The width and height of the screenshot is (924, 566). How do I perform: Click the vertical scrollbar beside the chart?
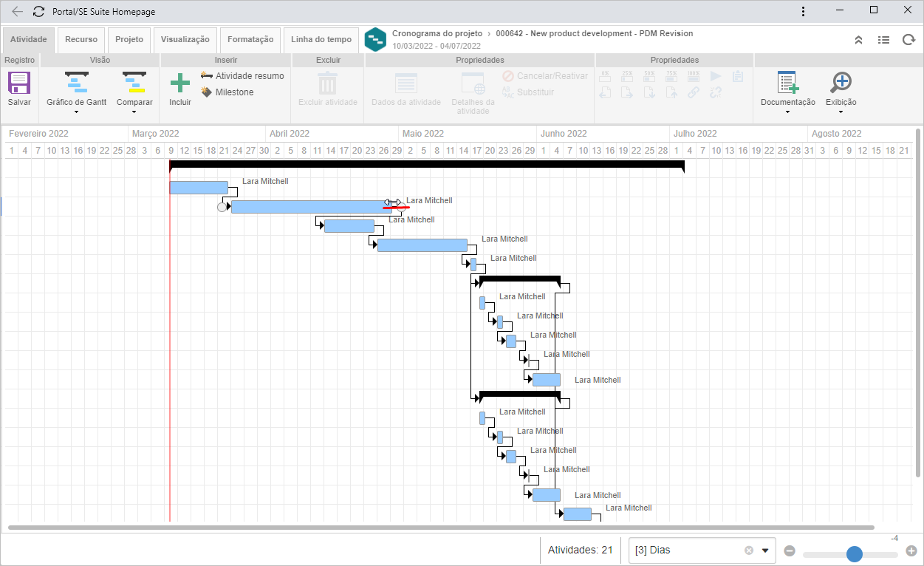919,303
